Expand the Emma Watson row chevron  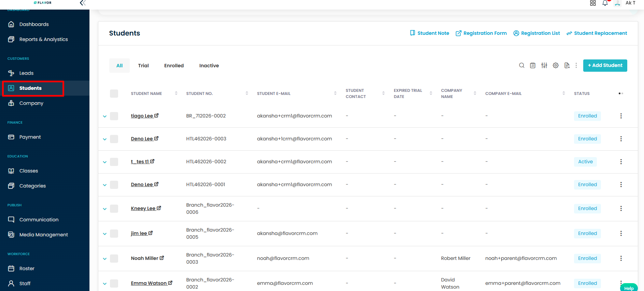pos(105,284)
